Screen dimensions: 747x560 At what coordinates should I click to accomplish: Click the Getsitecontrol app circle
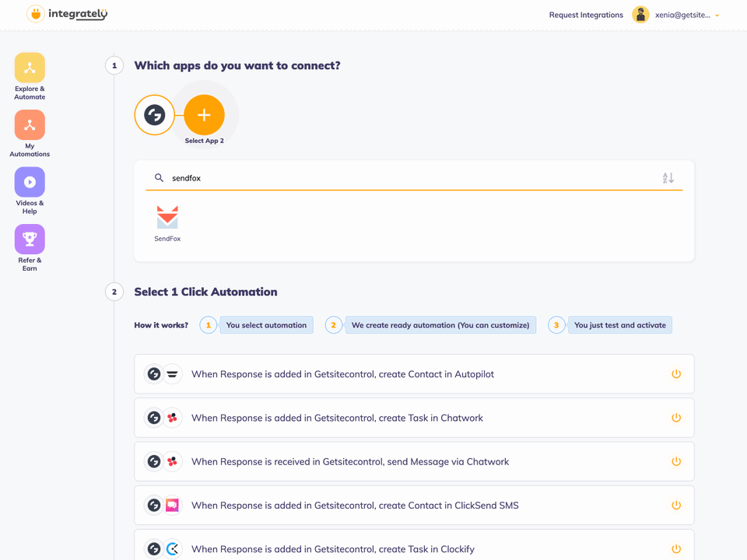(154, 114)
